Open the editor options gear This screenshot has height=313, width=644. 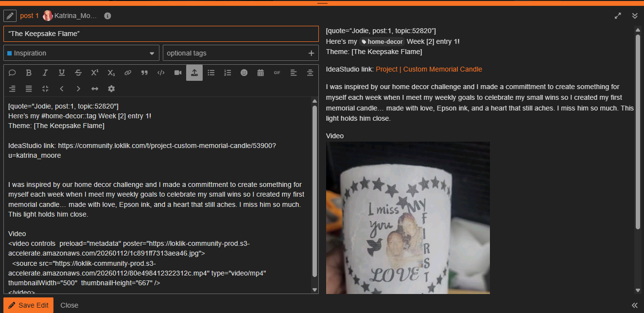(111, 89)
